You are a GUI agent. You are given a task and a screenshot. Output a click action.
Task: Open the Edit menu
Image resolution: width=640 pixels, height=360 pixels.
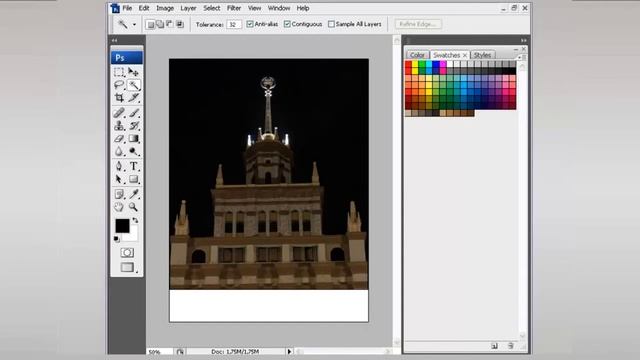pyautogui.click(x=144, y=8)
